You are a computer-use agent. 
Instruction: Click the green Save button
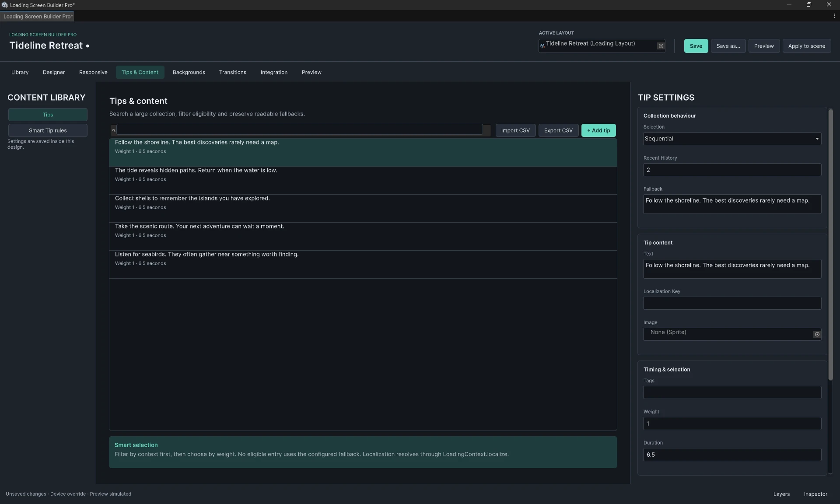(x=696, y=46)
